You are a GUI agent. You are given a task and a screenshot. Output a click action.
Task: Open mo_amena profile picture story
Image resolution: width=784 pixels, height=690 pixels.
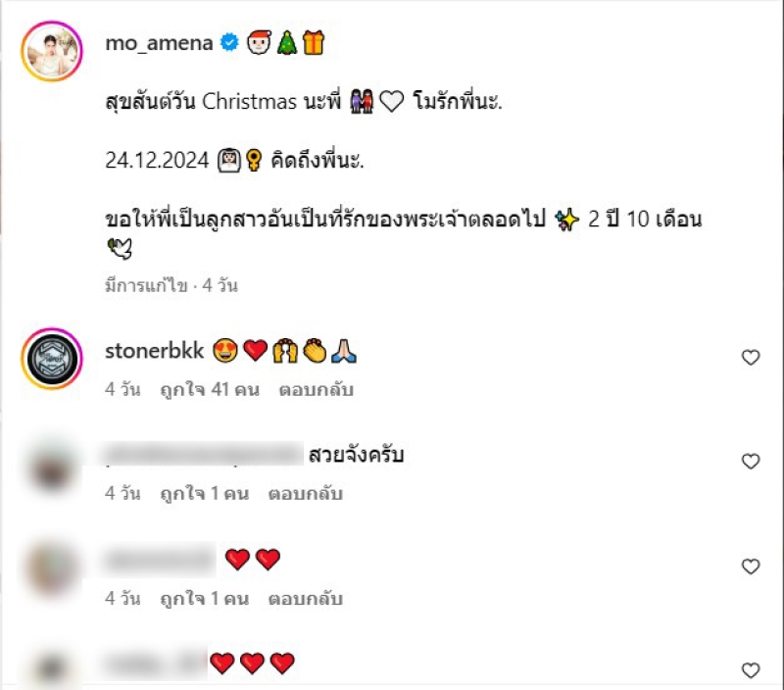click(x=52, y=51)
